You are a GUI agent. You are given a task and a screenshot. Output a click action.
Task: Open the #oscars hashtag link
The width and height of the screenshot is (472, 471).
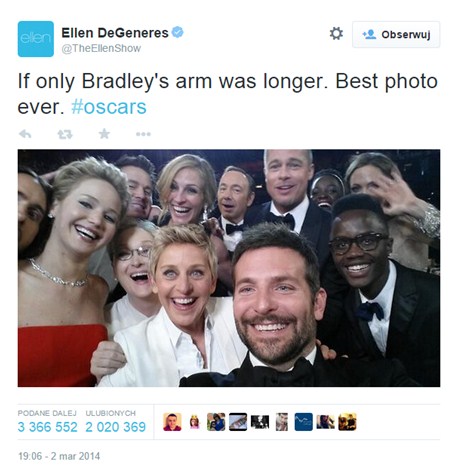(109, 107)
